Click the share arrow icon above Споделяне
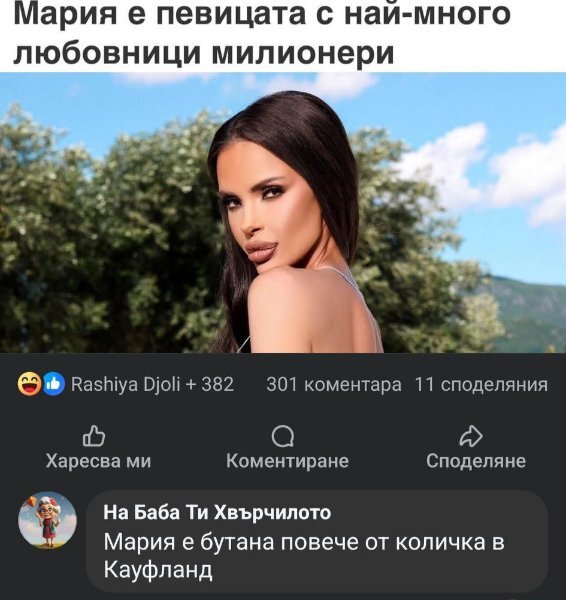 pyautogui.click(x=471, y=436)
